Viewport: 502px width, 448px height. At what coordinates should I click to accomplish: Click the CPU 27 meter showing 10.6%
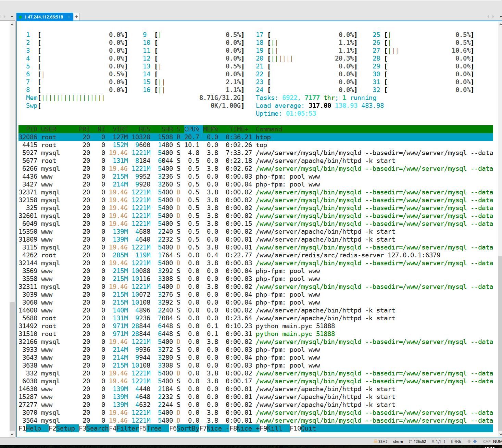423,51
